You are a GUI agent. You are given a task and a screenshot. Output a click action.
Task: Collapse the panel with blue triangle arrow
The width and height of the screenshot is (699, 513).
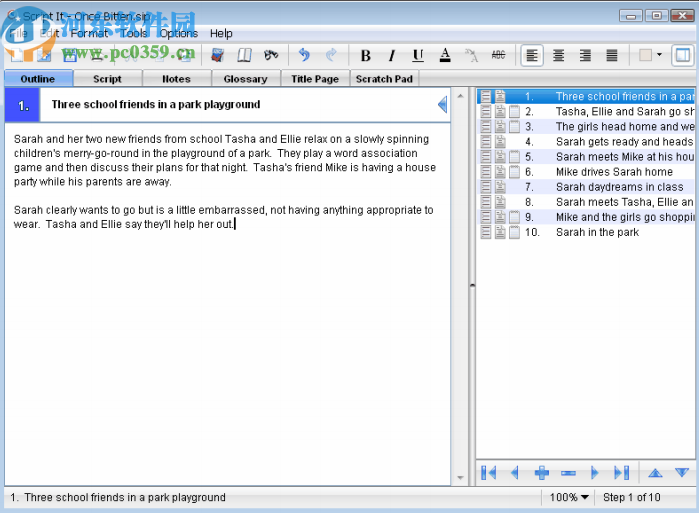[x=442, y=105]
